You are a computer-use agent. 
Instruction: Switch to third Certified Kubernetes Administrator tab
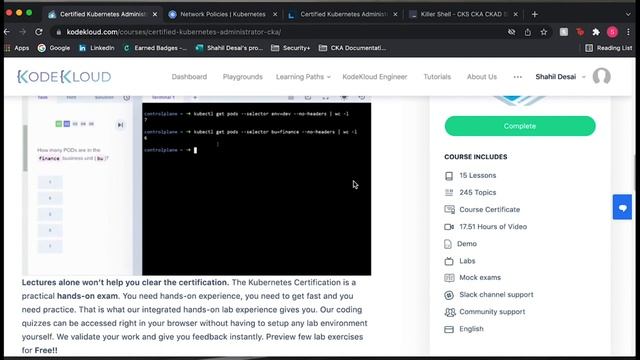343,14
